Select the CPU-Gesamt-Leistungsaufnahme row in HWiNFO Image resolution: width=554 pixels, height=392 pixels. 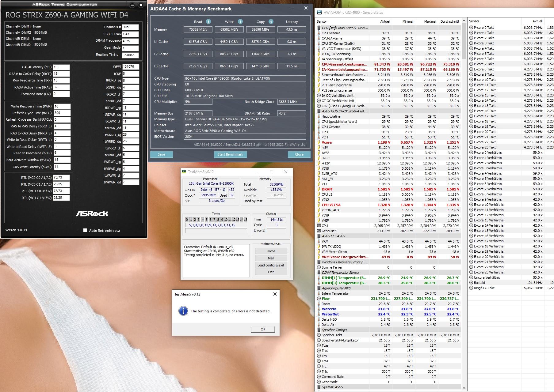pos(388,64)
